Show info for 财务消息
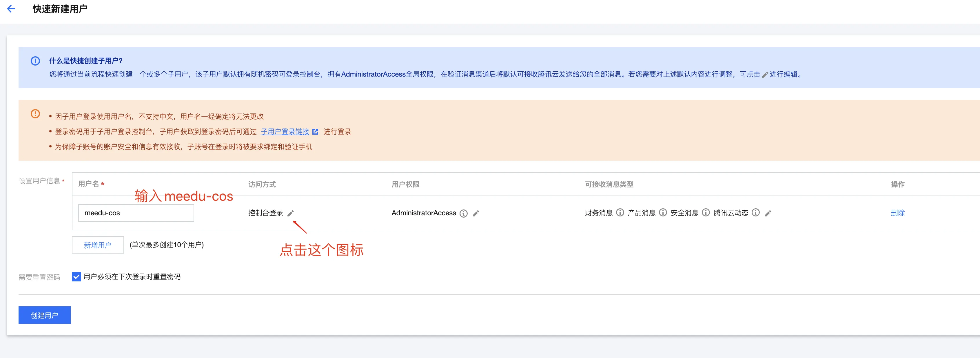Screen dimensions: 980x358 tap(620, 213)
